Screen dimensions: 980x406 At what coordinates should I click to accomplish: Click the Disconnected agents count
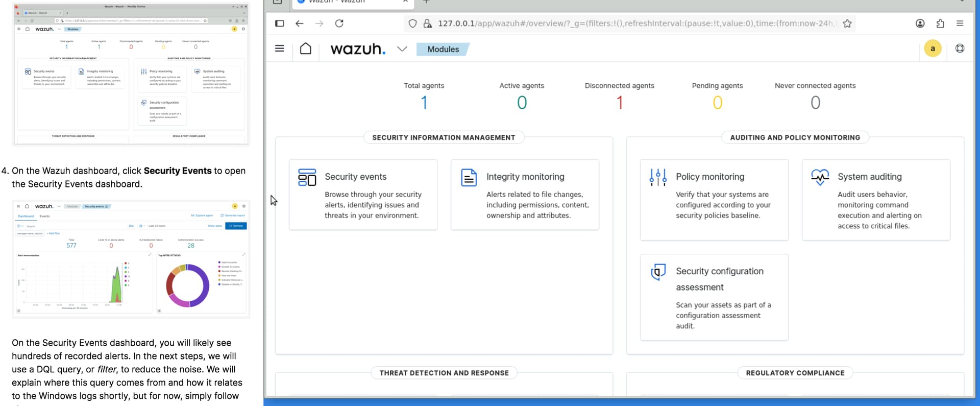point(620,103)
